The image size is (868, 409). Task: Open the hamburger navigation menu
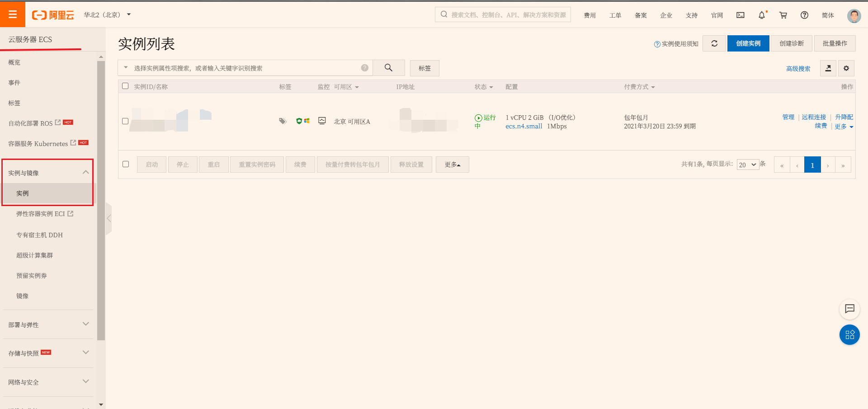[13, 14]
